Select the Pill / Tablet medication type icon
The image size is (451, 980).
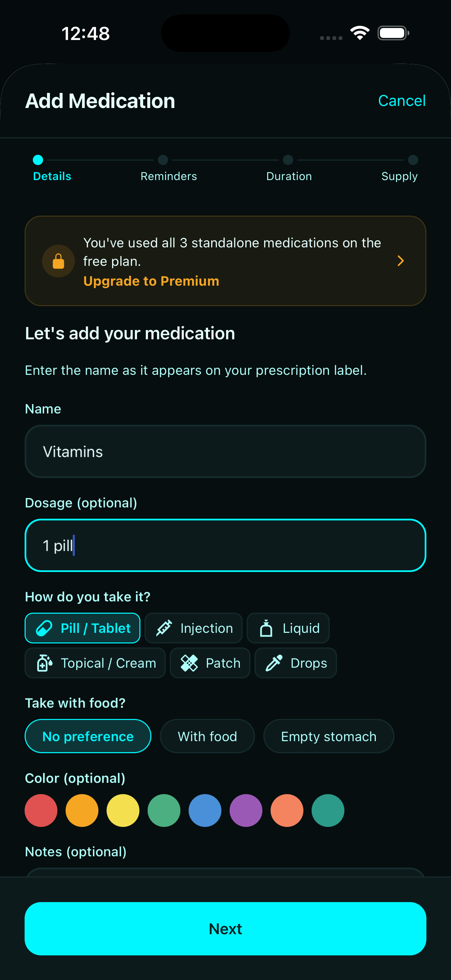pos(44,628)
